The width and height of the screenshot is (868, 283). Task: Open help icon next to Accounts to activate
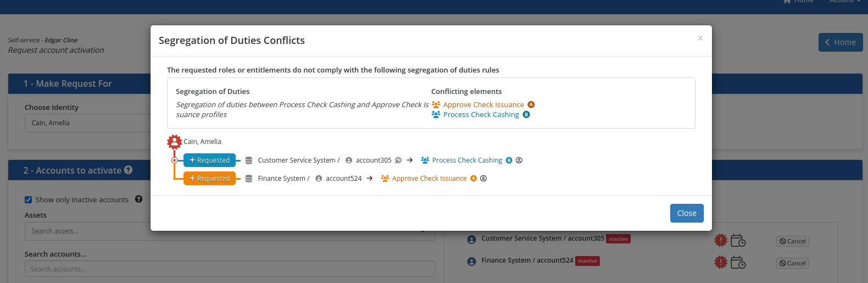pyautogui.click(x=129, y=170)
